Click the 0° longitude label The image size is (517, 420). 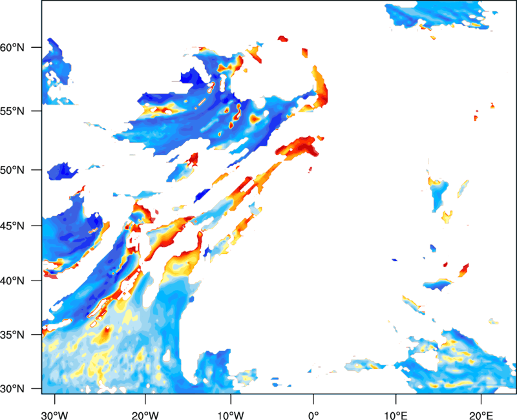pyautogui.click(x=313, y=415)
